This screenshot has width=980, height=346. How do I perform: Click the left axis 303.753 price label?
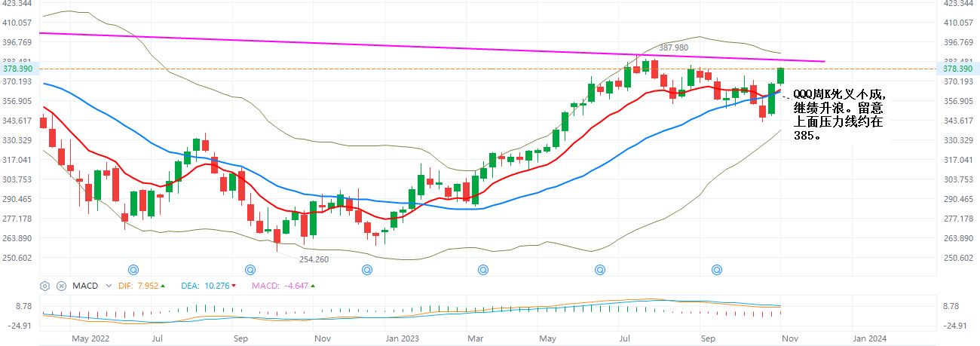coord(16,179)
